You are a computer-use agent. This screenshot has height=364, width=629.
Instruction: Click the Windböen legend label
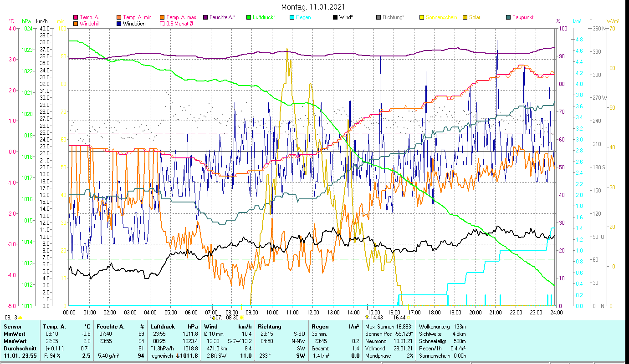pos(135,24)
